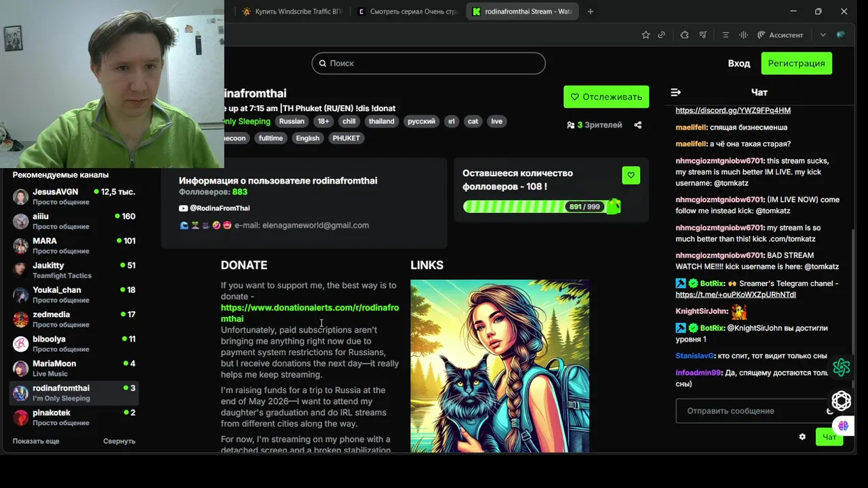868x488 pixels.
Task: Click the green heart follower goal icon
Action: point(631,175)
